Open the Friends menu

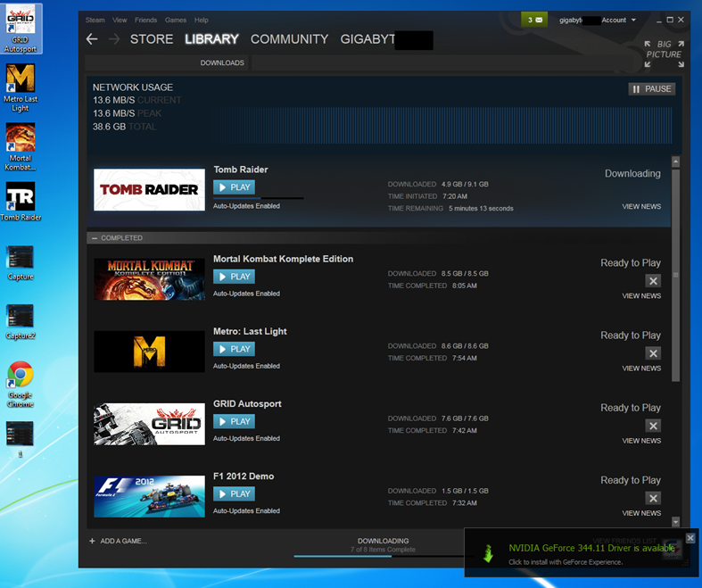coord(146,21)
